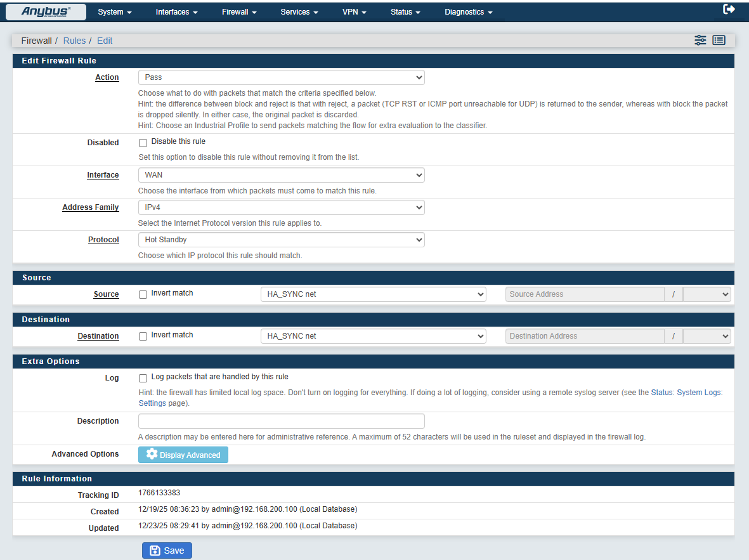Open the Address Family IPv4 dropdown

281,207
